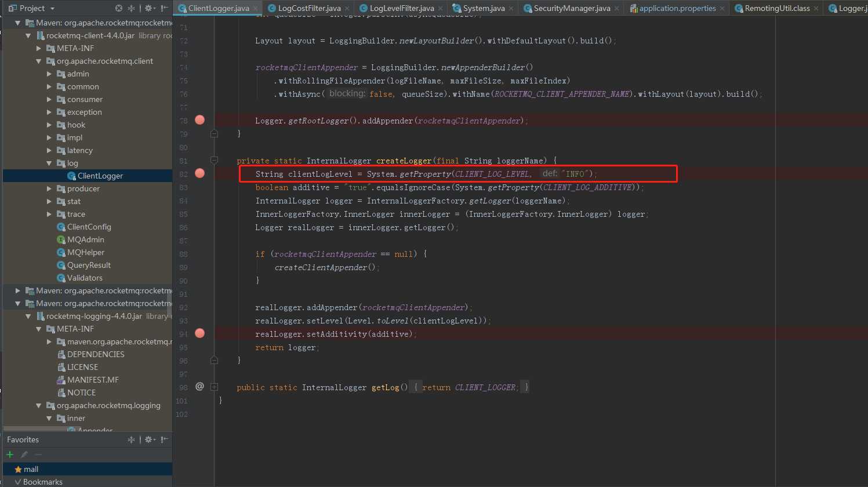Hide the Favorites panel with the hide icon
Viewport: 868px width, 487px height.
tap(165, 439)
